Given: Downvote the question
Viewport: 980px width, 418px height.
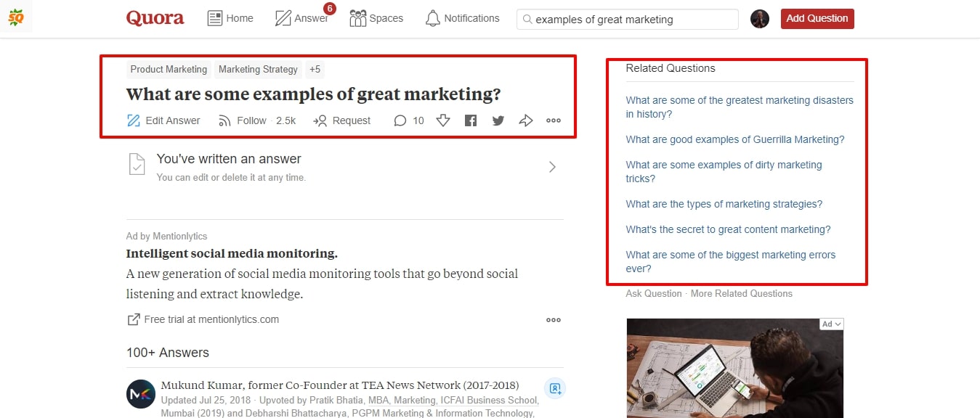Looking at the screenshot, I should click(x=443, y=120).
